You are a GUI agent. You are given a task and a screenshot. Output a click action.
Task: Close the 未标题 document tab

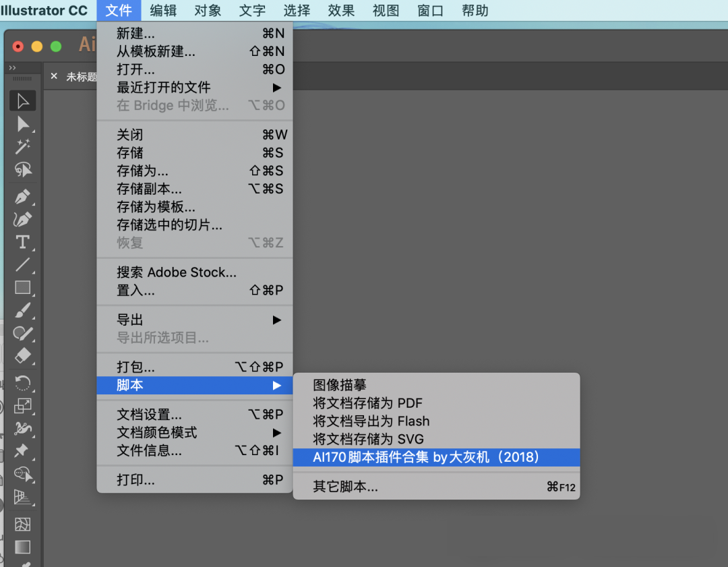point(54,76)
